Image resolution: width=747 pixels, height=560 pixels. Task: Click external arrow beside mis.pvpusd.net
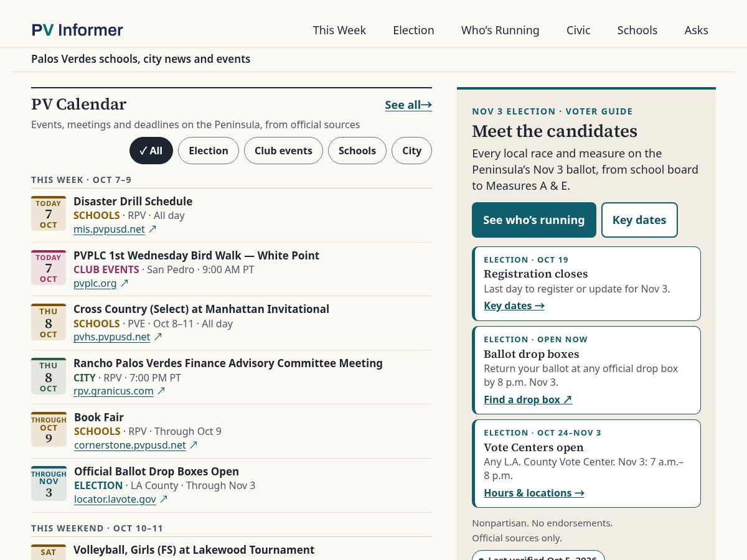[x=153, y=229]
